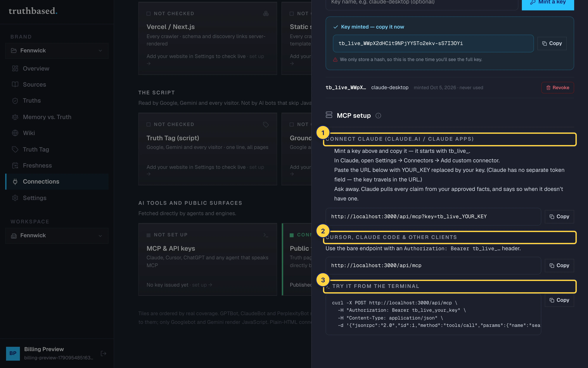Open the Overview page in sidebar
This screenshot has height=368, width=588.
(57, 68)
